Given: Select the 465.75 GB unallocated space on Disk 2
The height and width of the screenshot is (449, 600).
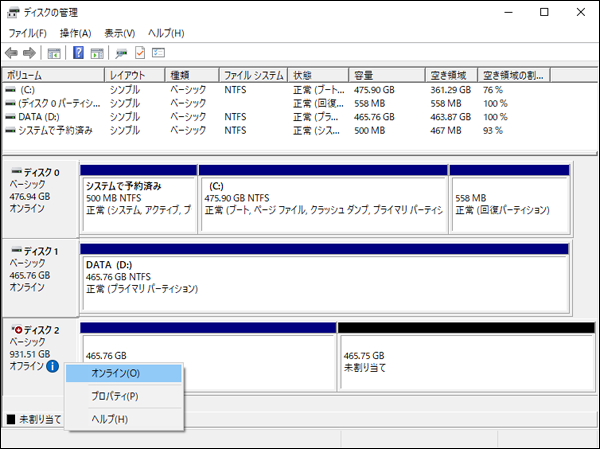Looking at the screenshot, I should click(x=453, y=362).
